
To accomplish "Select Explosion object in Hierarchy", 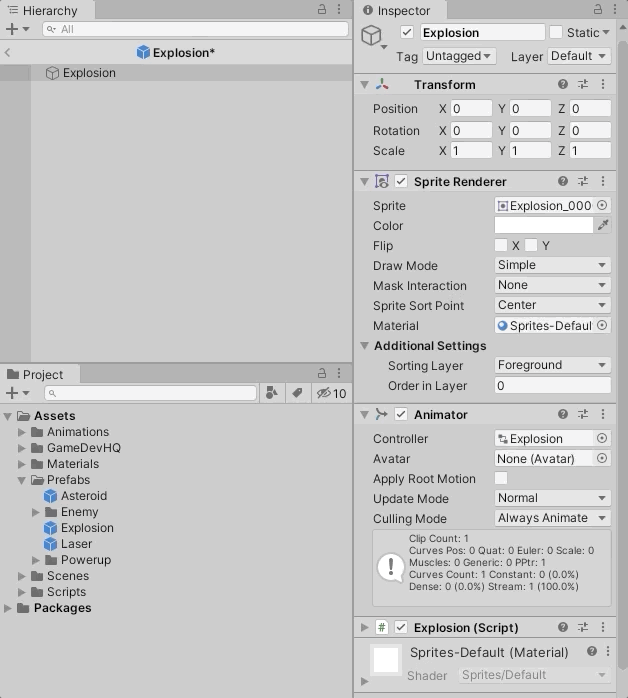I will (x=89, y=73).
